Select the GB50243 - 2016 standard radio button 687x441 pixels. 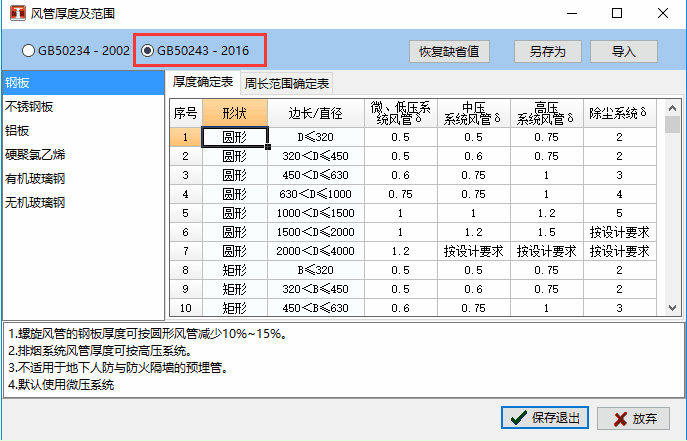(147, 50)
